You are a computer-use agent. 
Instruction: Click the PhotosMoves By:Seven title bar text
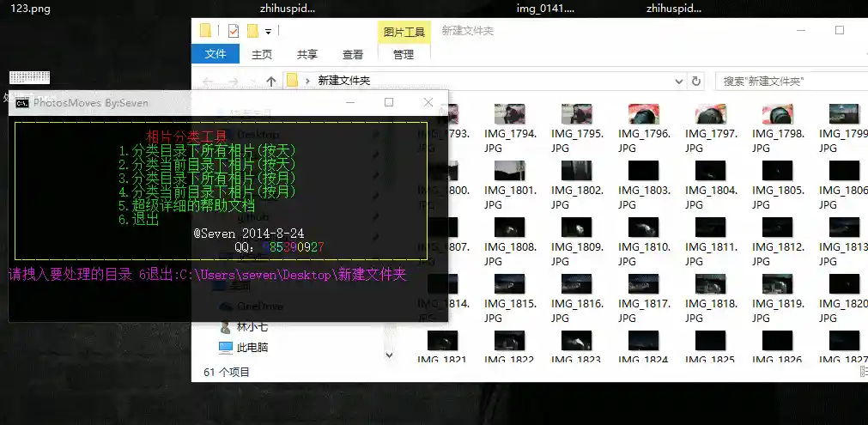click(91, 103)
